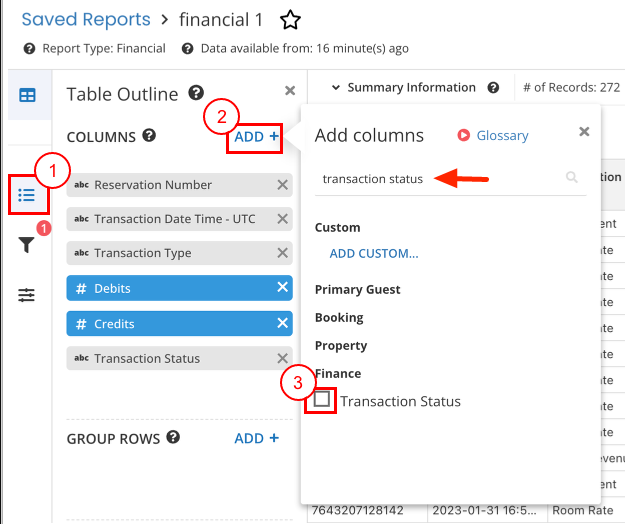
Task: Click help icon beside GROUP ROWS
Action: click(x=173, y=438)
